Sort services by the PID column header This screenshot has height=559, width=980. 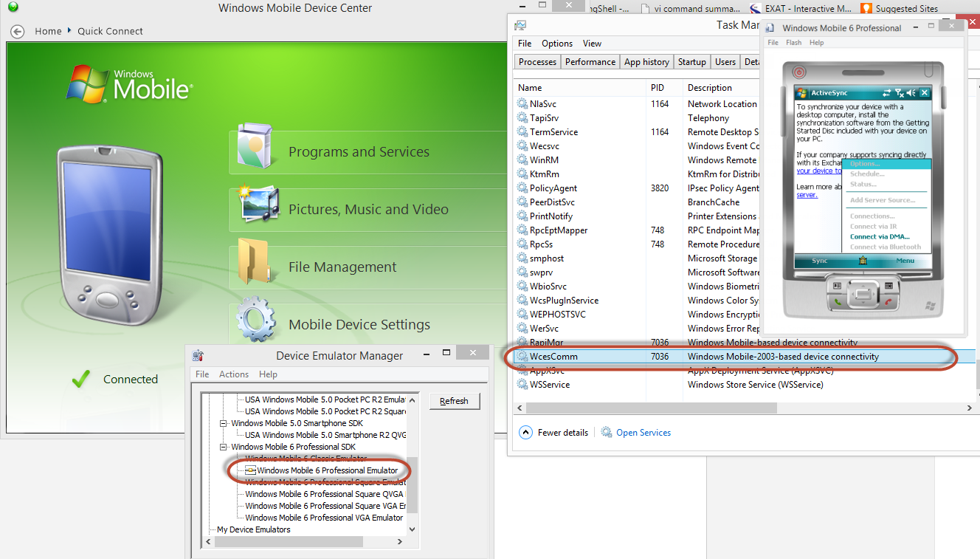(664, 88)
